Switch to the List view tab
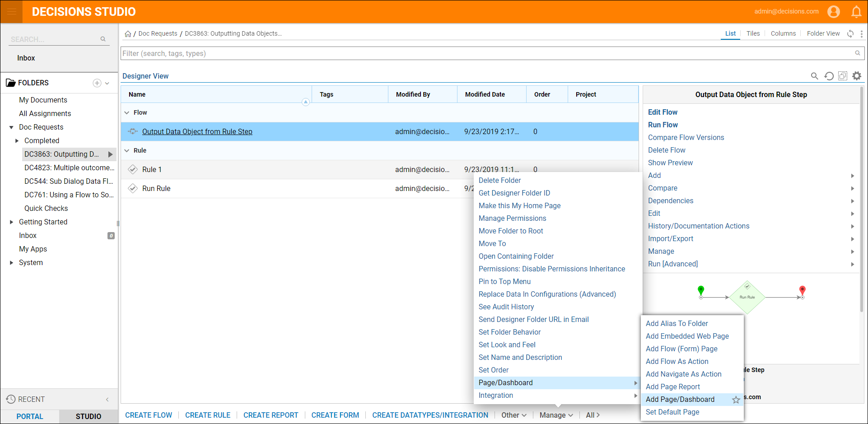Viewport: 868px width, 424px height. click(730, 33)
